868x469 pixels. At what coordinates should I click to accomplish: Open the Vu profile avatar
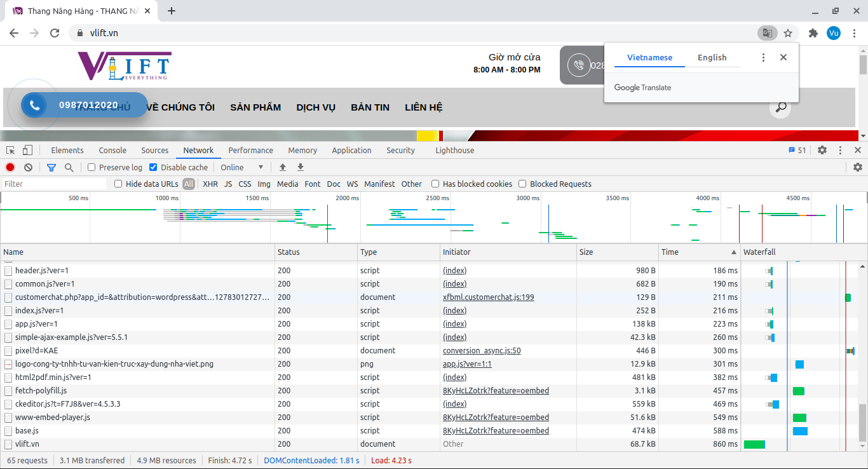pyautogui.click(x=834, y=33)
